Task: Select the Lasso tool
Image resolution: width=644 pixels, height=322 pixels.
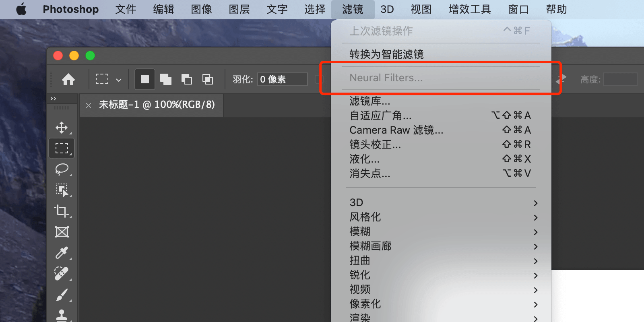Action: 62,169
